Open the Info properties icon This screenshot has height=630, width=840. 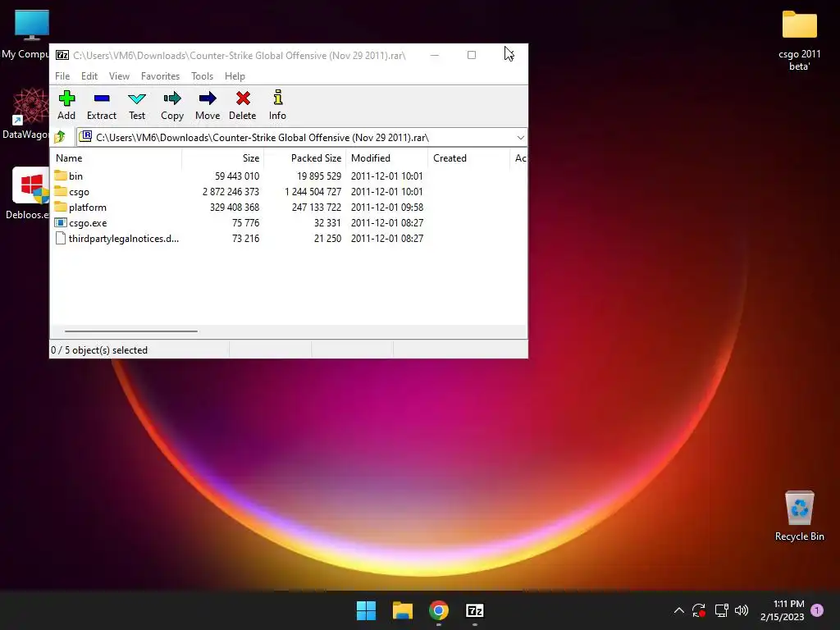(277, 98)
